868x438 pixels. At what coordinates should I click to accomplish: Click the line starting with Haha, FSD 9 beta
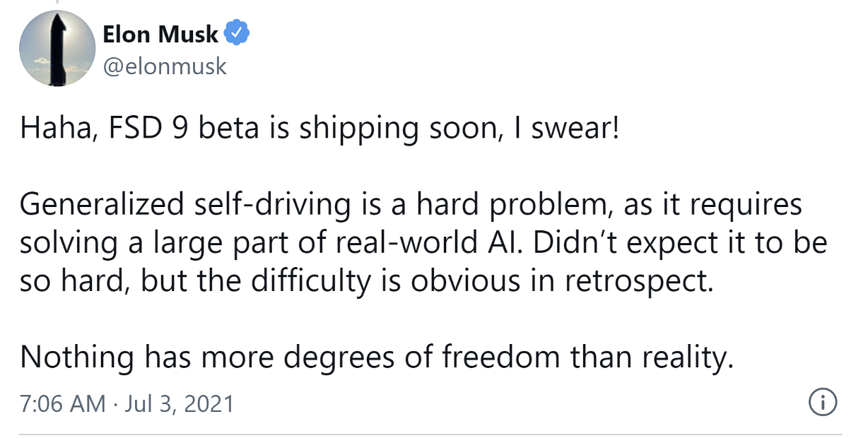click(x=320, y=129)
